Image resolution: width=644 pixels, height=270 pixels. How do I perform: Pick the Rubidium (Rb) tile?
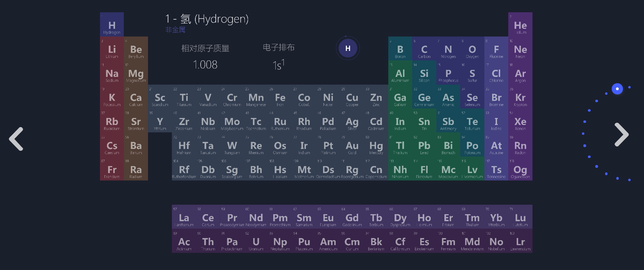(112, 121)
